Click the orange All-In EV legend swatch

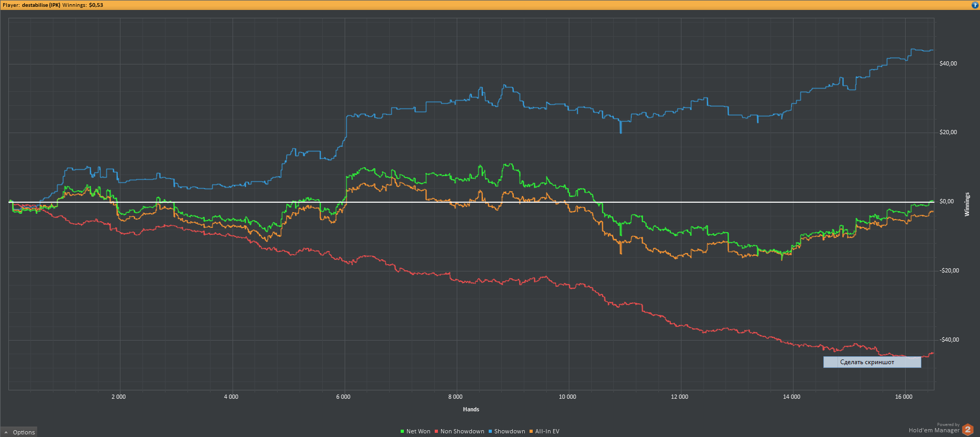point(531,431)
